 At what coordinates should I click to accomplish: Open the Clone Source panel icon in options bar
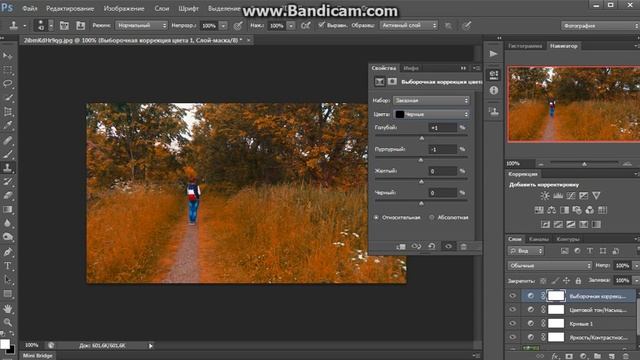coord(80,26)
